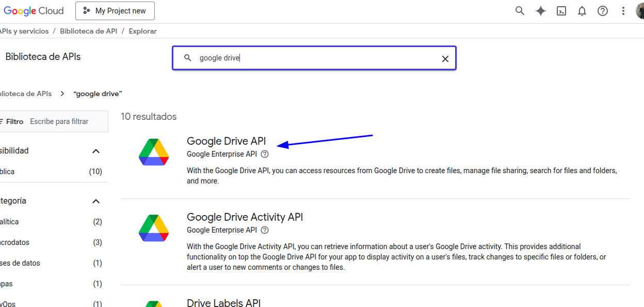Click the Google Drive API logo icon
The image size is (644, 307).
click(154, 152)
